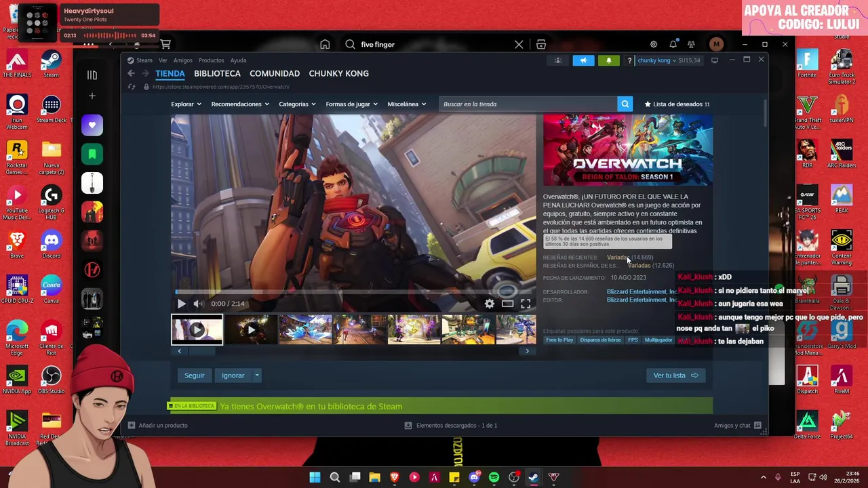Viewport: 868px width, 488px height.
Task: Switch to the BIBLIOTECA tab
Action: [x=217, y=73]
